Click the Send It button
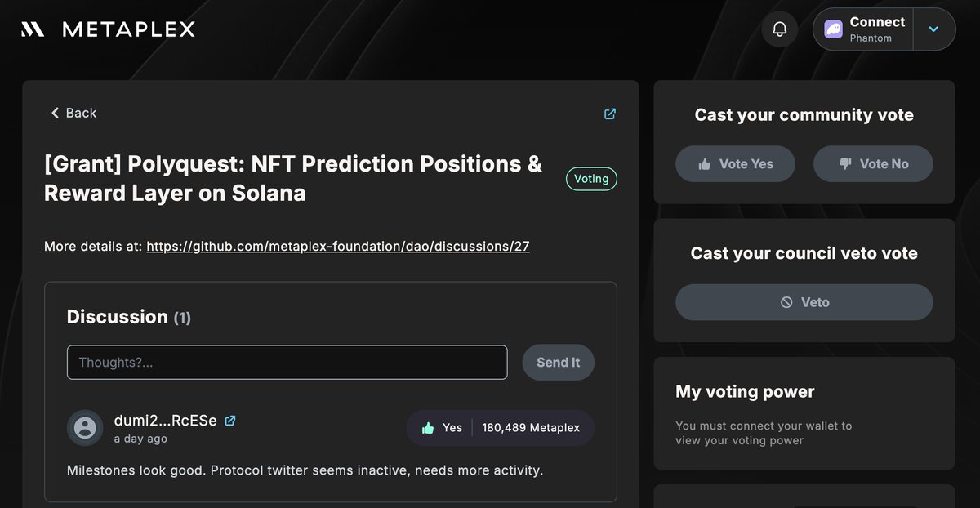The height and width of the screenshot is (508, 980). [x=559, y=363]
